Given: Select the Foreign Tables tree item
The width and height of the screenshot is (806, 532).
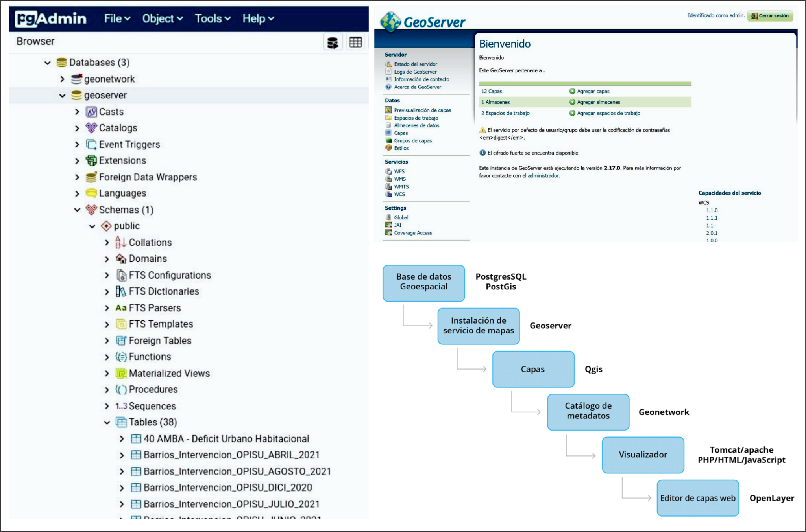Looking at the screenshot, I should pyautogui.click(x=160, y=341).
